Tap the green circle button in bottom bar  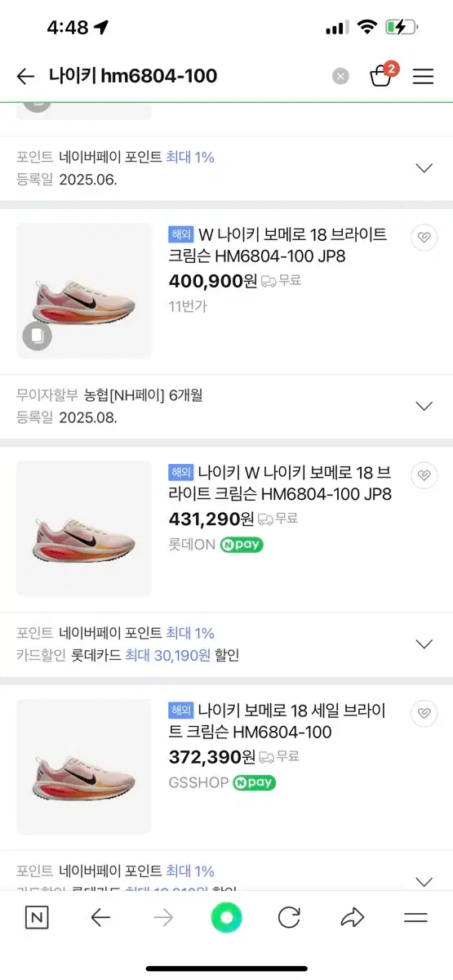226,918
